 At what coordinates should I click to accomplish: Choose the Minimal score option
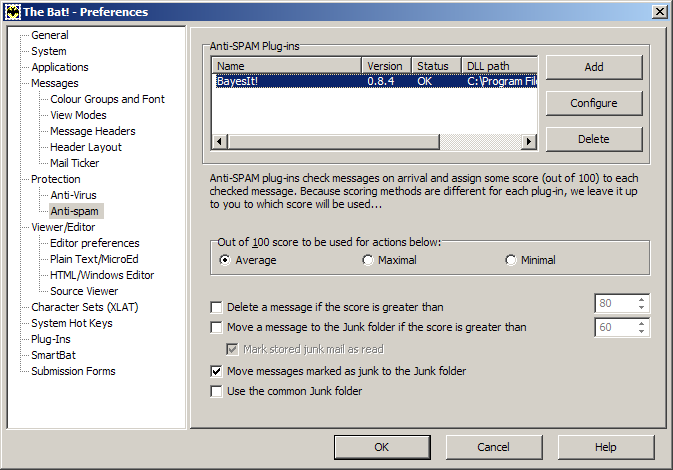point(511,260)
